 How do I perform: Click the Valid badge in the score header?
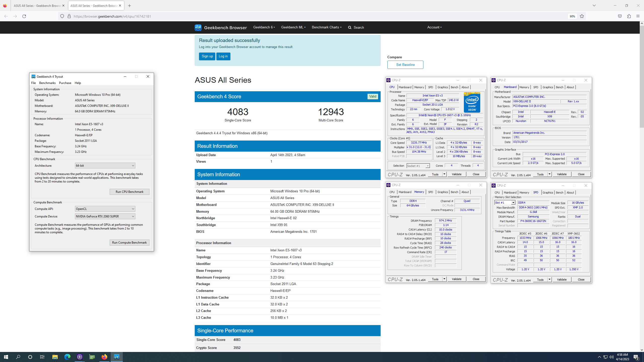tap(373, 97)
